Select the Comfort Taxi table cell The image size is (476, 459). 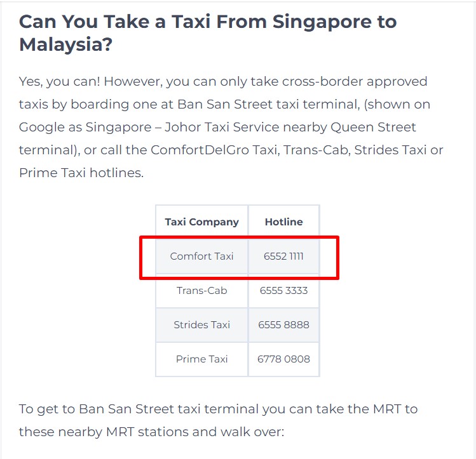pyautogui.click(x=202, y=256)
